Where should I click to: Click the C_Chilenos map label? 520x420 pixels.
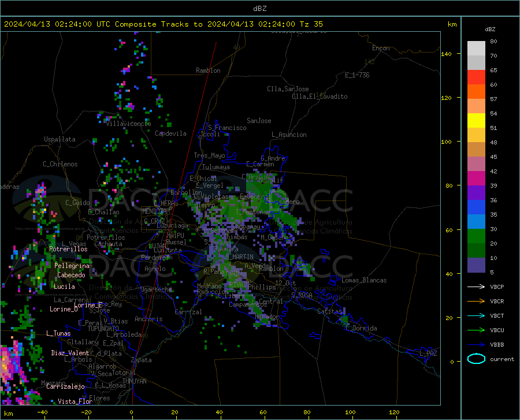pos(60,164)
